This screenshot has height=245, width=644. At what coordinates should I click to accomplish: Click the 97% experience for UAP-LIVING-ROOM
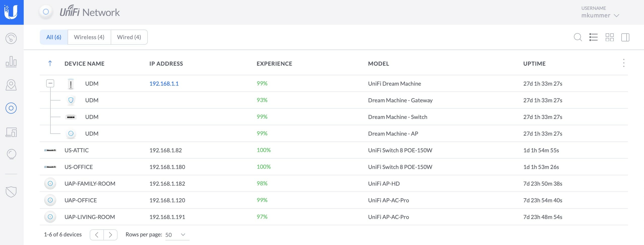[262, 217]
